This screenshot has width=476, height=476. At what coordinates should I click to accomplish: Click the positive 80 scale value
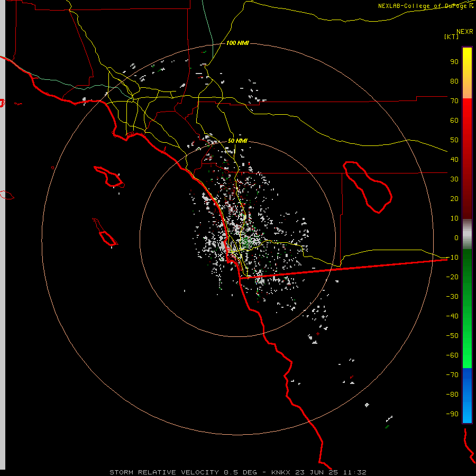coord(454,81)
